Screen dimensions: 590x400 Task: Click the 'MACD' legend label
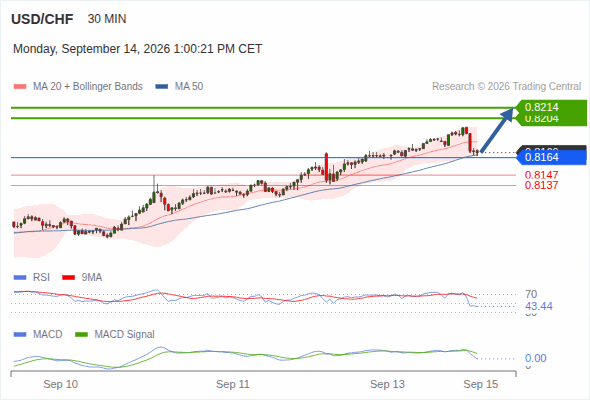click(48, 335)
